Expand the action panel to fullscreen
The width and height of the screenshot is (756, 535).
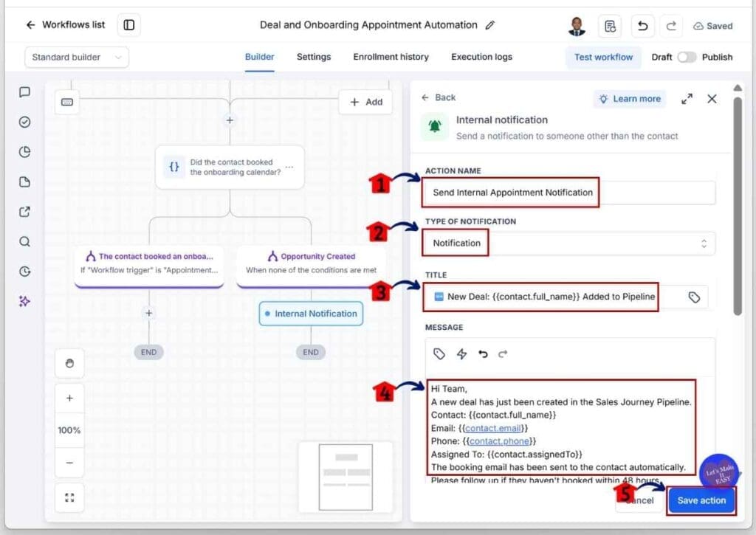pos(687,99)
